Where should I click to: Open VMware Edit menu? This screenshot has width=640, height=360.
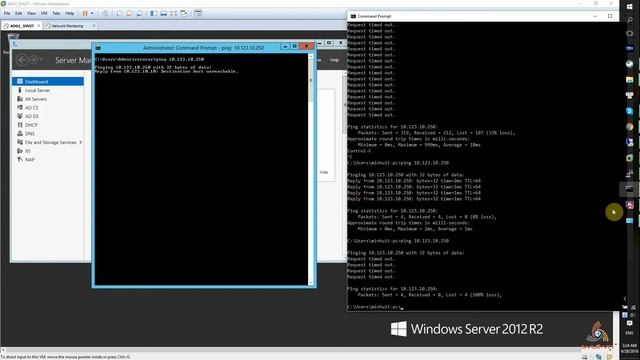(x=19, y=13)
